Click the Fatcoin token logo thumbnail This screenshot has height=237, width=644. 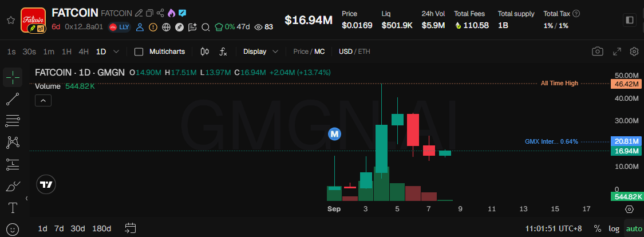coord(33,20)
